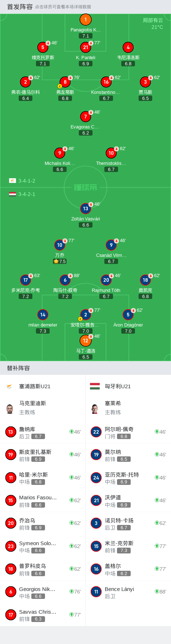Open player 7 Evagoras C… circle

click(85, 117)
